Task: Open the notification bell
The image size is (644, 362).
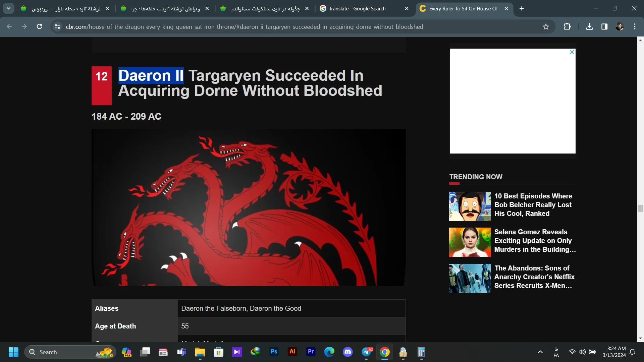Action: [x=632, y=352]
